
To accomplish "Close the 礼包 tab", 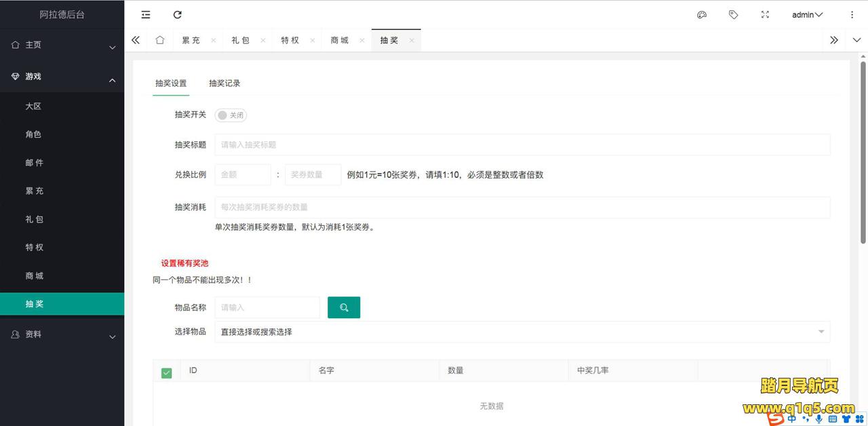I will click(263, 40).
